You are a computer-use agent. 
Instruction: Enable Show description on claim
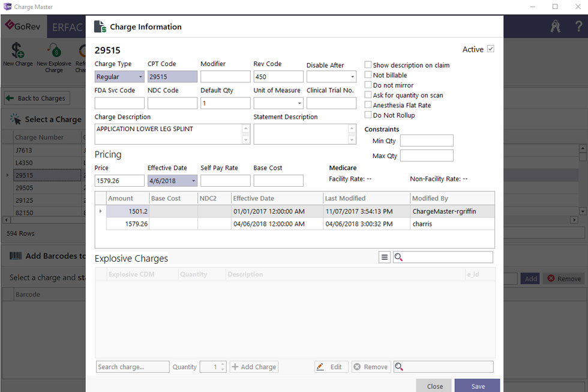click(x=368, y=64)
